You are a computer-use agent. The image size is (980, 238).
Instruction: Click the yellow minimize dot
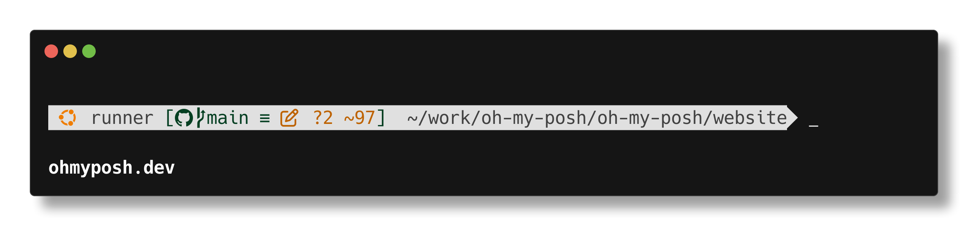70,51
